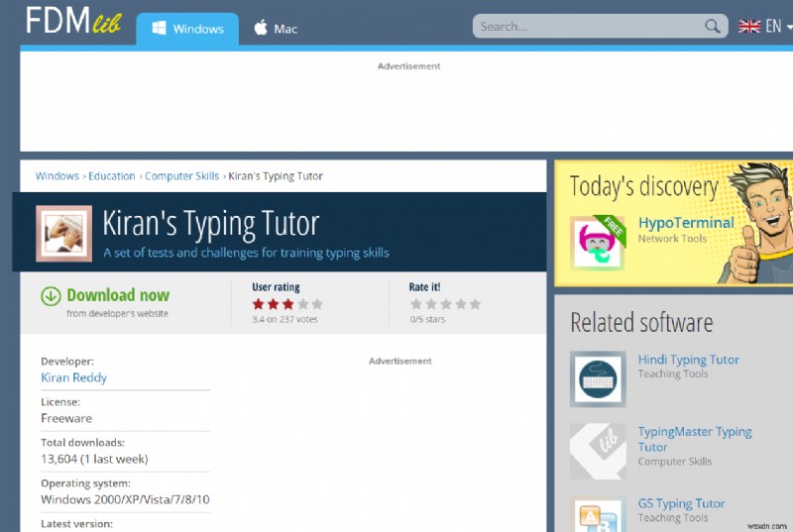Rate it four stars
The image size is (793, 532).
pyautogui.click(x=461, y=303)
